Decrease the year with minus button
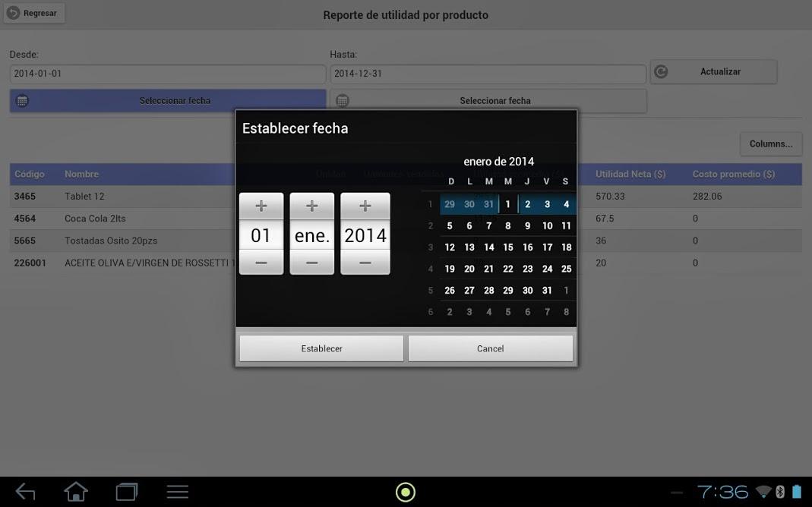This screenshot has height=507, width=812. pyautogui.click(x=365, y=263)
